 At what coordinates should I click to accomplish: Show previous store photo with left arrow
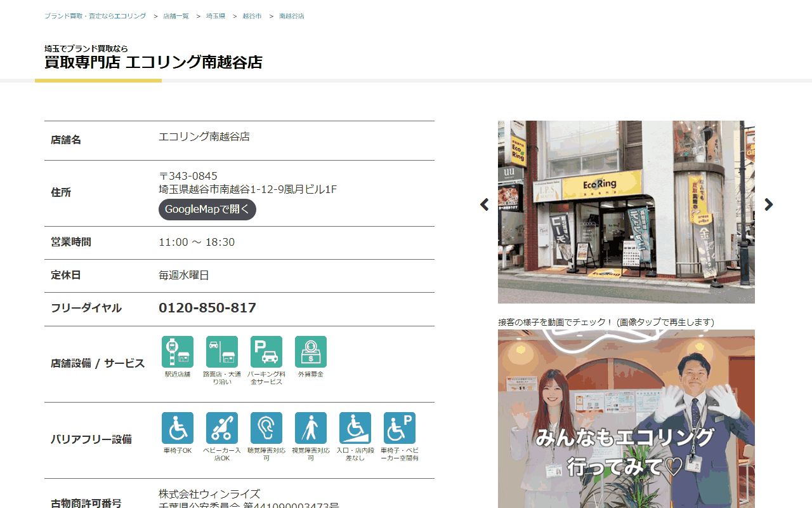click(x=485, y=204)
